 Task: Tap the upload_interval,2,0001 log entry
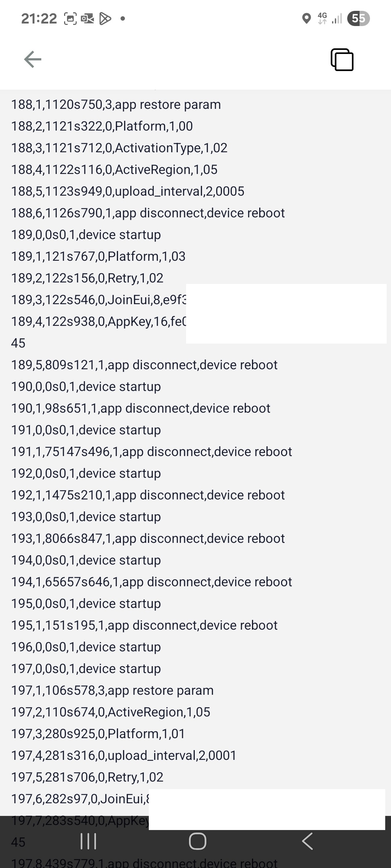[x=123, y=756]
